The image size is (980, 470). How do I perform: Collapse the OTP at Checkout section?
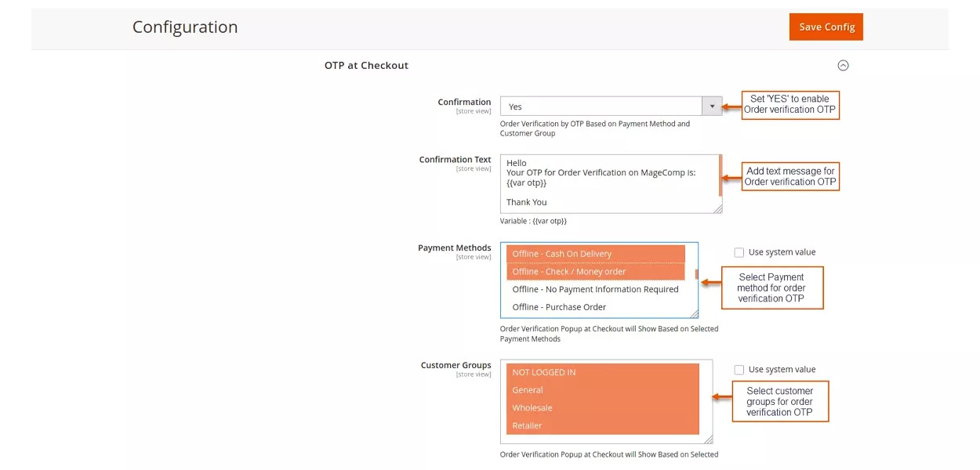pyautogui.click(x=844, y=65)
